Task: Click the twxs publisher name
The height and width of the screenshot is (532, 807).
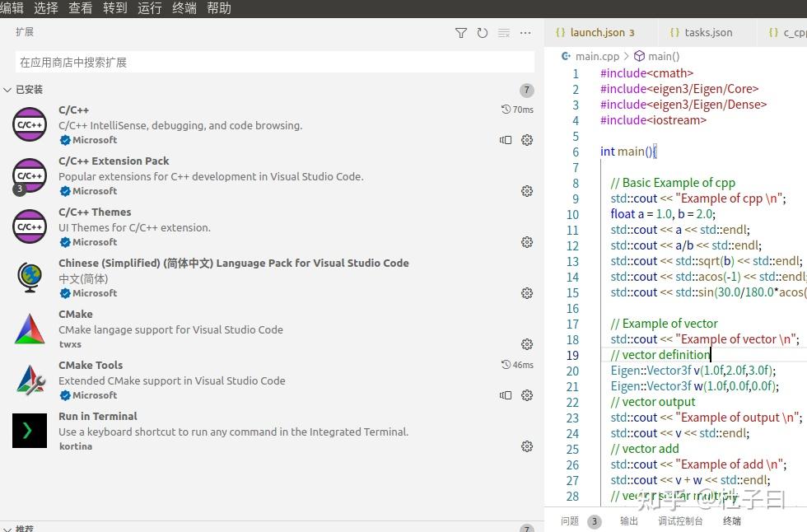Action: pyautogui.click(x=70, y=344)
